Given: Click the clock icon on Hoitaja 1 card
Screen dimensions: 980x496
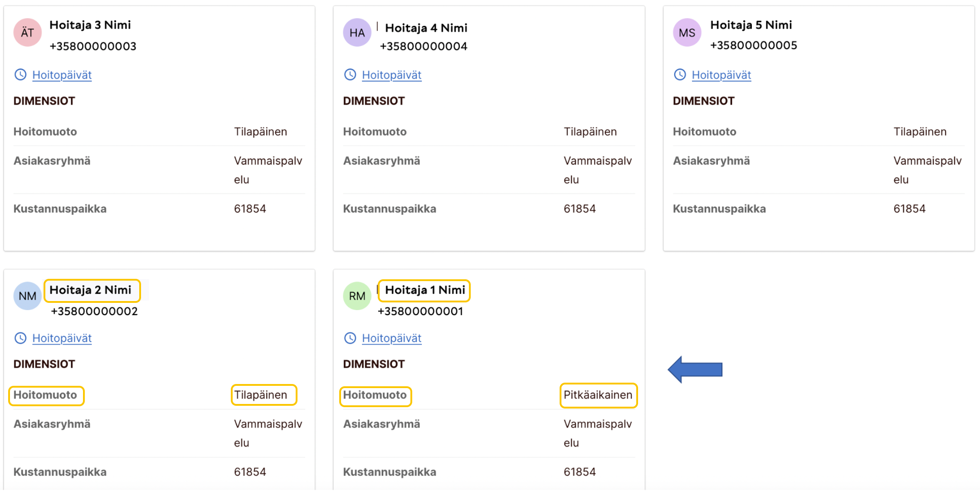Looking at the screenshot, I should click(x=350, y=338).
